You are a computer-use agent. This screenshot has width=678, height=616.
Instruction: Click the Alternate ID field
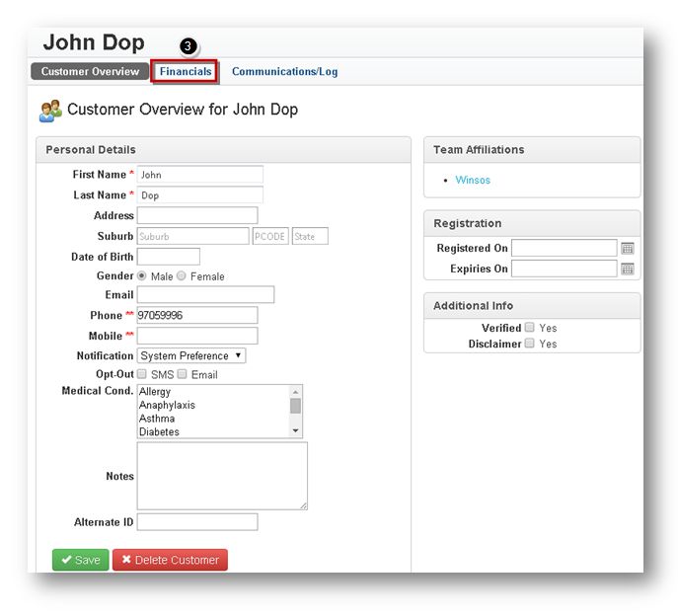[x=197, y=522]
